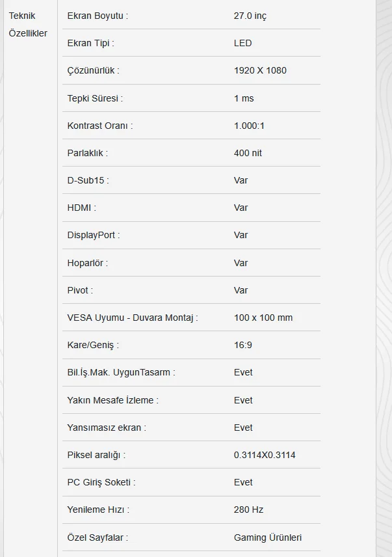
Task: Select the 400 nit brightness value
Action: pos(248,153)
